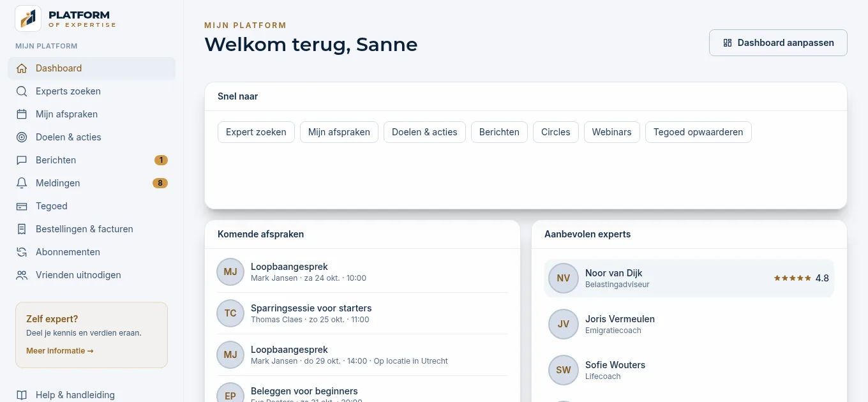868x402 pixels.
Task: Click the Doelen & acties quick link button
Action: [424, 132]
